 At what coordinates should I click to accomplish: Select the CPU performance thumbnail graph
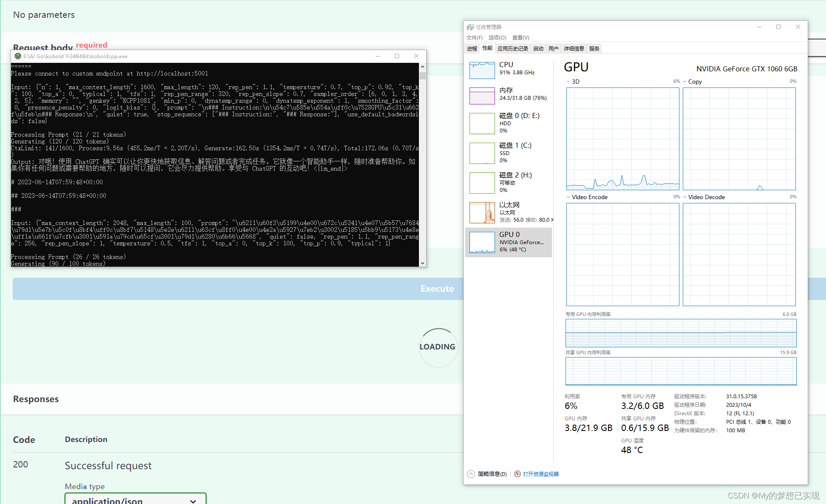(x=482, y=70)
